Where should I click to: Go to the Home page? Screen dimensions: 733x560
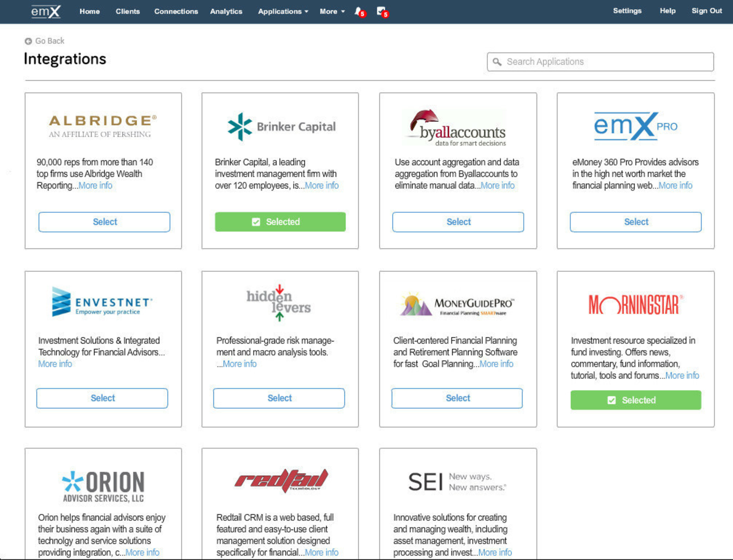90,11
